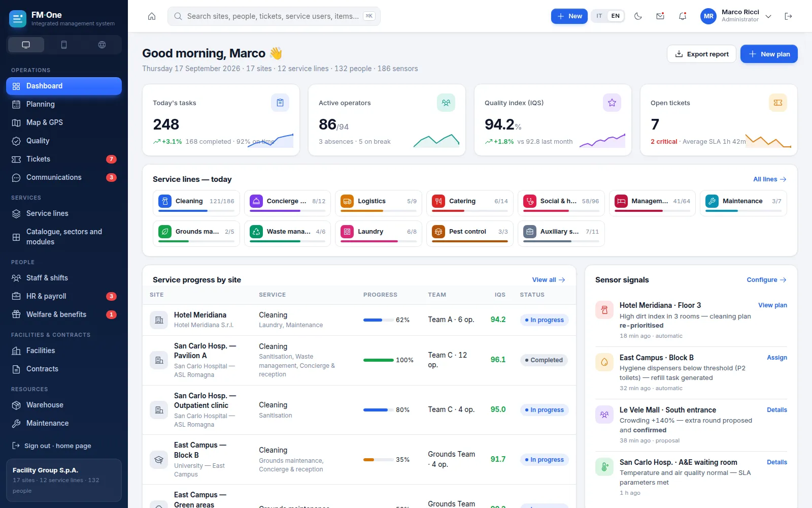
Task: Click Details for Le Vele Mall signal
Action: [777, 410]
